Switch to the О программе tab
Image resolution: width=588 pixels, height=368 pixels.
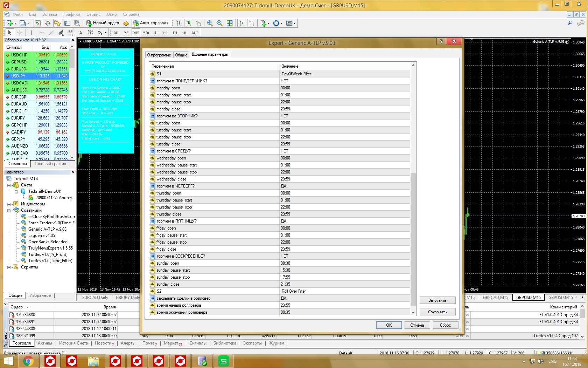159,55
